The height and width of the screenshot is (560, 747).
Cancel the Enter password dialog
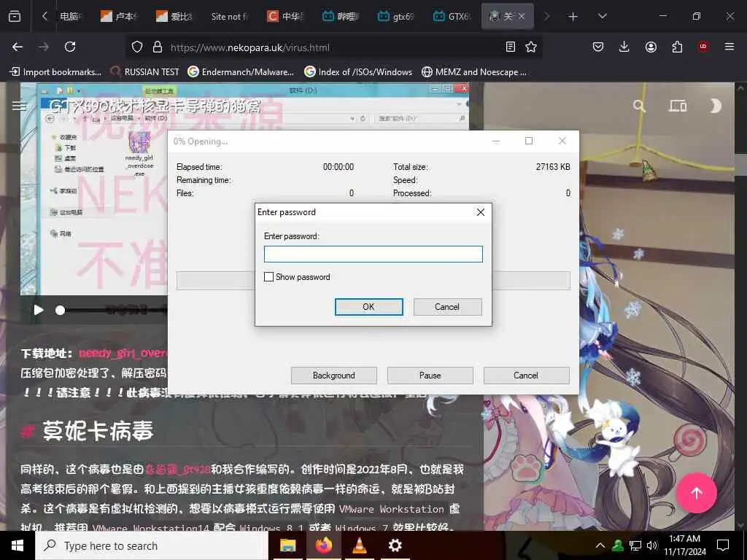coord(447,307)
